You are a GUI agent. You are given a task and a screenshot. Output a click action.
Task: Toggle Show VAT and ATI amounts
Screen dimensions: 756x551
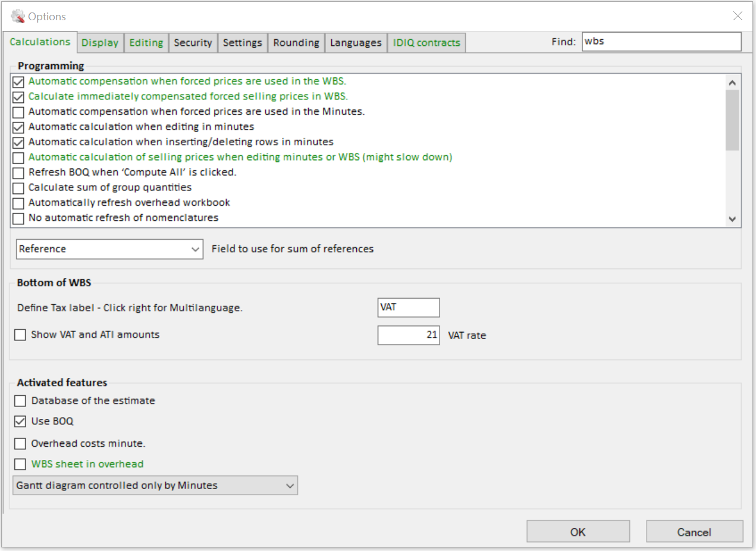click(20, 335)
